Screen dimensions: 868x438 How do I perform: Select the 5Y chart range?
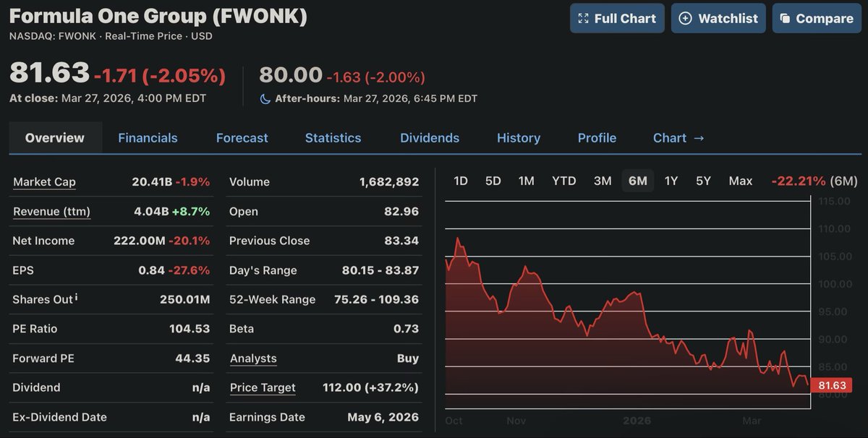pyautogui.click(x=703, y=181)
